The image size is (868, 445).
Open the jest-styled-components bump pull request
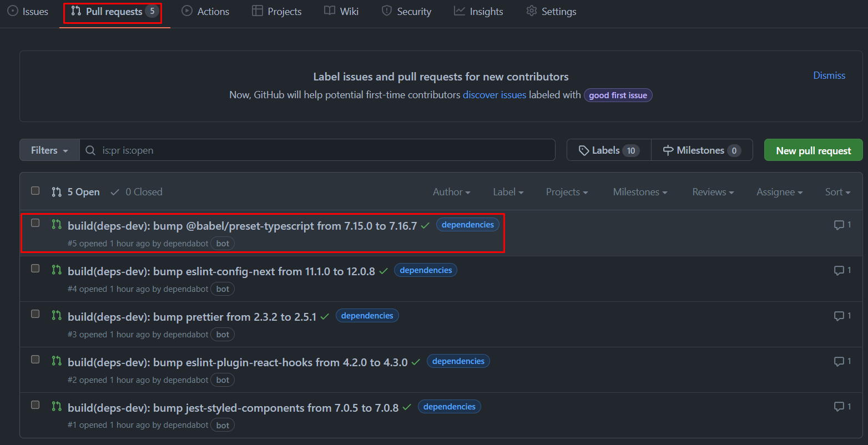pyautogui.click(x=233, y=408)
